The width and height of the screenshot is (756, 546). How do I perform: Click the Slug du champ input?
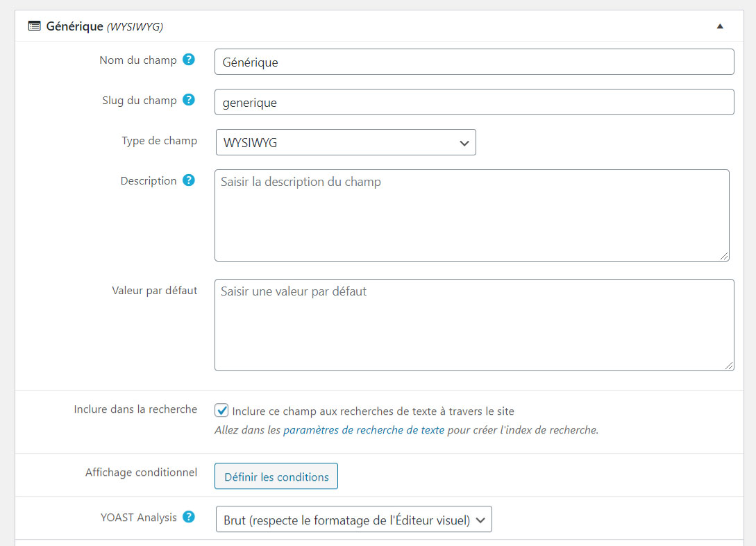click(474, 102)
